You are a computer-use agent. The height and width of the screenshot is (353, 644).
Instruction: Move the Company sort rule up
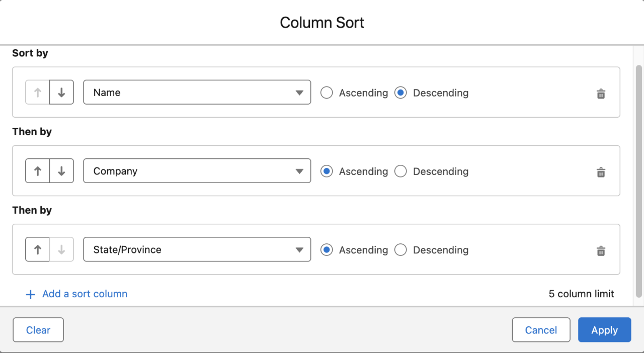(37, 170)
